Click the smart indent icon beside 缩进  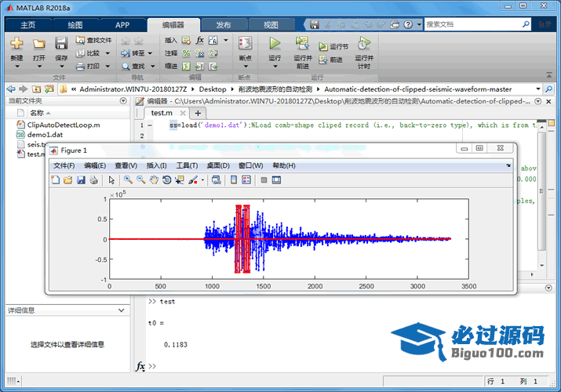[186, 67]
